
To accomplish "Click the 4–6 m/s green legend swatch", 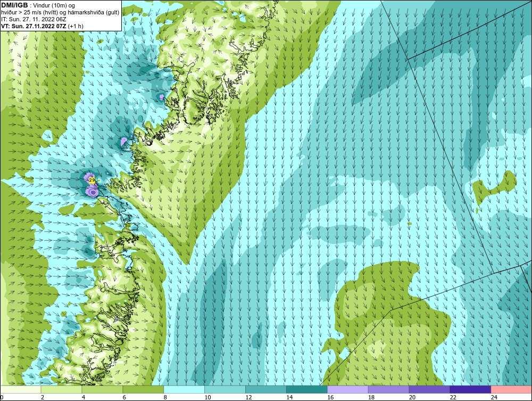I will [x=102, y=389].
